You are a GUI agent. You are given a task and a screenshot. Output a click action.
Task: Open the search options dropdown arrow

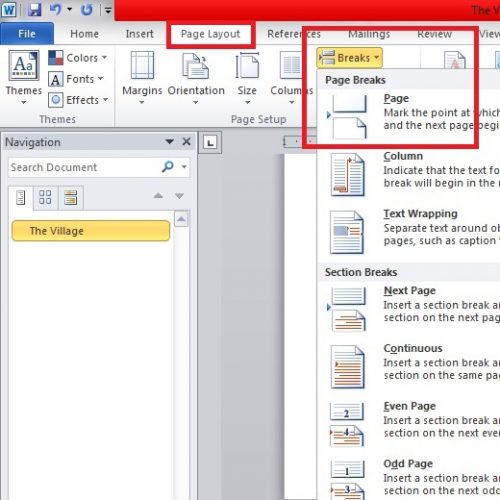point(184,167)
